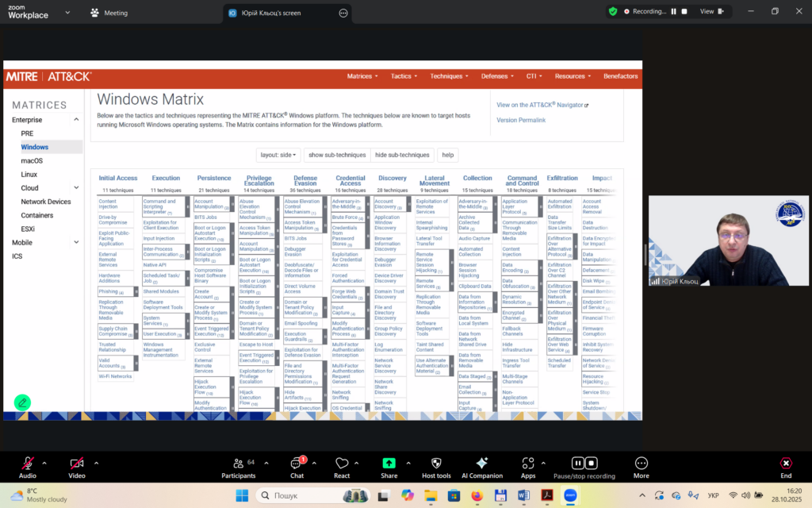This screenshot has height=508, width=812.
Task: Open the Zoom Workplace dropdown chevron
Action: pyautogui.click(x=67, y=13)
